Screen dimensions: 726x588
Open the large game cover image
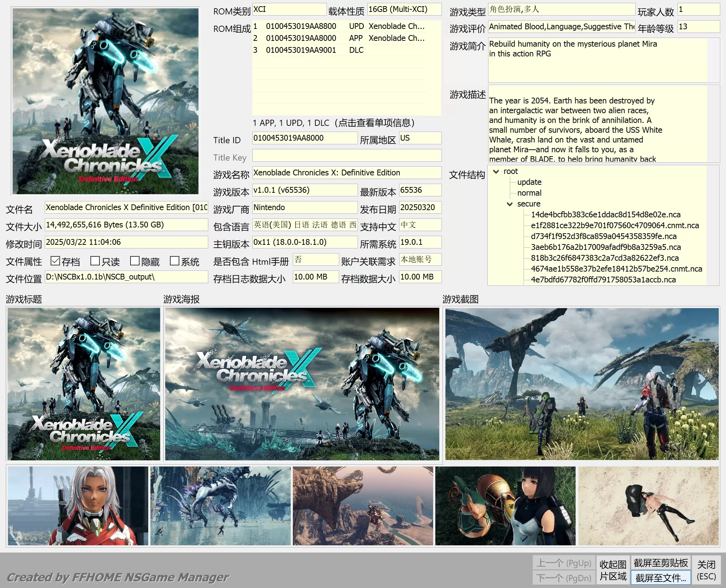[x=106, y=101]
